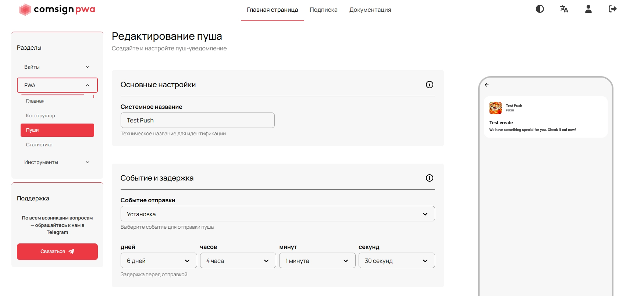Screen dimensions: 644x296
Task: Click info icon in Основные настройки
Action: pos(430,85)
